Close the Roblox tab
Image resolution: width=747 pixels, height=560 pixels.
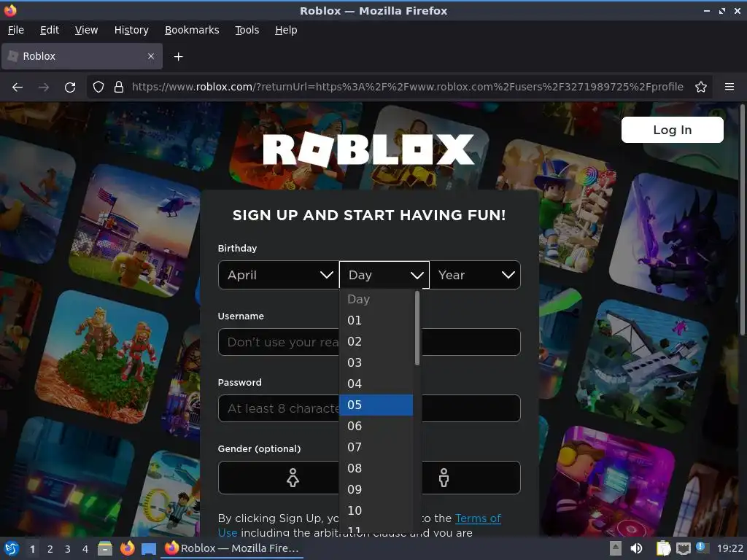[x=151, y=56]
